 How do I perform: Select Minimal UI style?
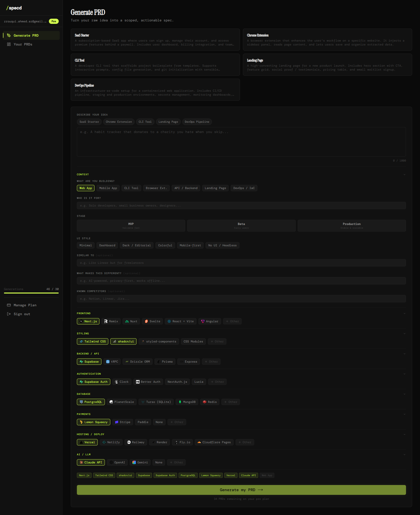click(85, 245)
